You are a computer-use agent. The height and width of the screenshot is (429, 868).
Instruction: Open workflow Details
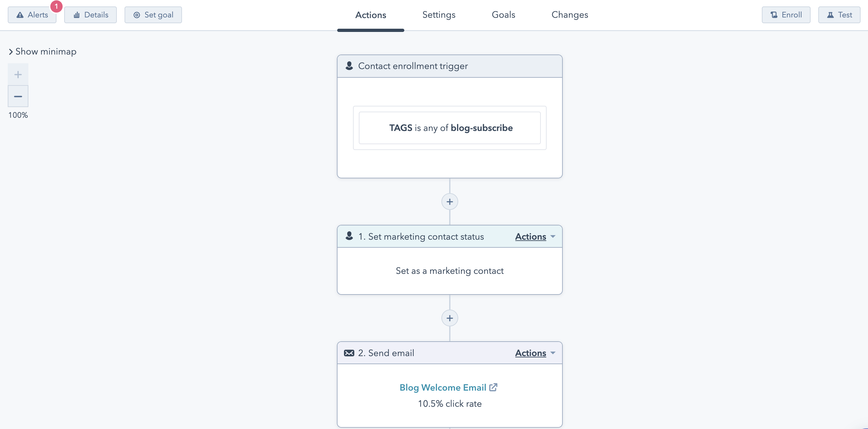point(90,15)
